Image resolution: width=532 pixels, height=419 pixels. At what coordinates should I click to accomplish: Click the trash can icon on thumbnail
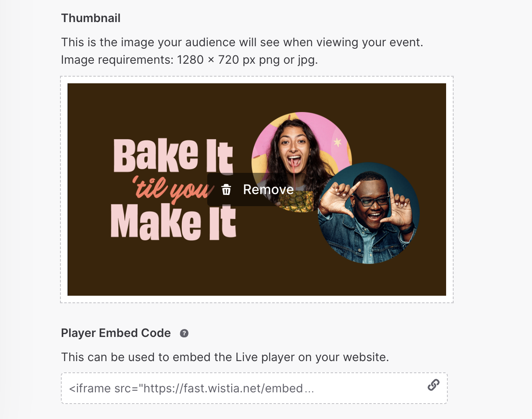coord(226,190)
